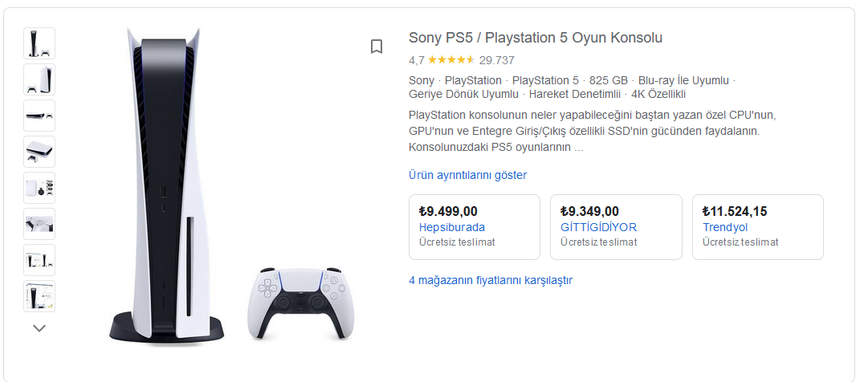Open the 29.737 reviews count

click(x=496, y=59)
